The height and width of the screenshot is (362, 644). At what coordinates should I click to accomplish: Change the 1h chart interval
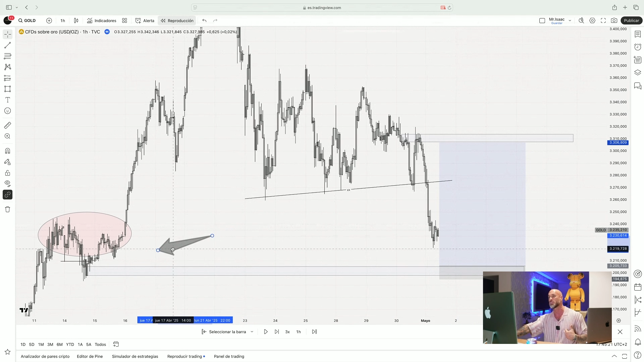63,20
